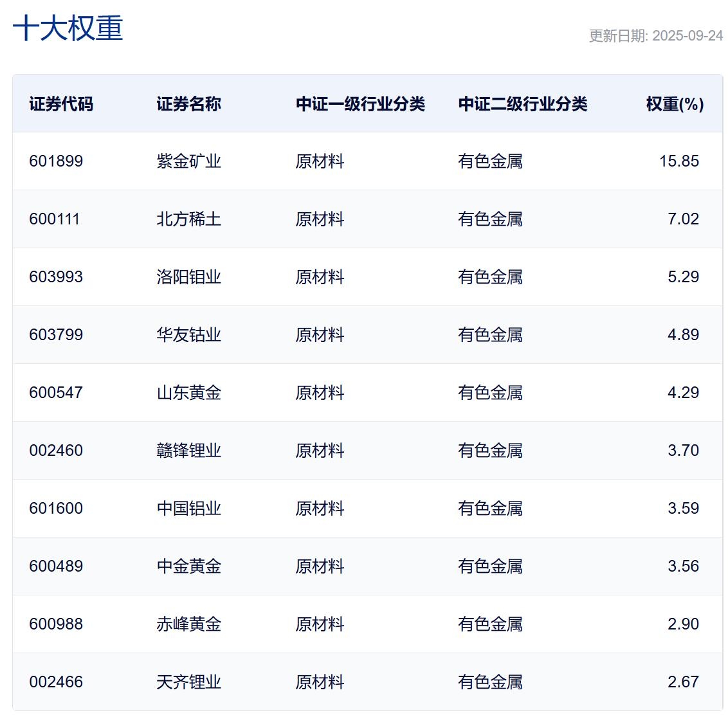Select the 赣锋锂业 name cell

coord(188,450)
